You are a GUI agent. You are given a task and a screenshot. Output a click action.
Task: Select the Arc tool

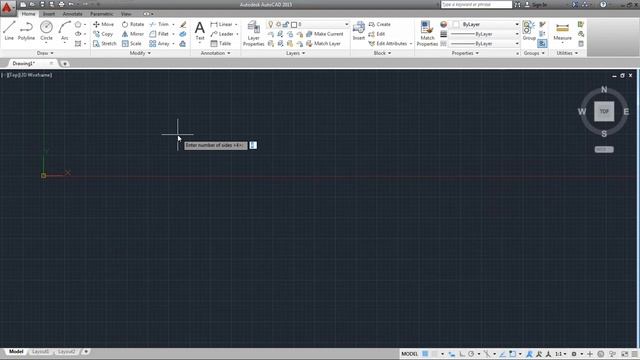click(64, 31)
